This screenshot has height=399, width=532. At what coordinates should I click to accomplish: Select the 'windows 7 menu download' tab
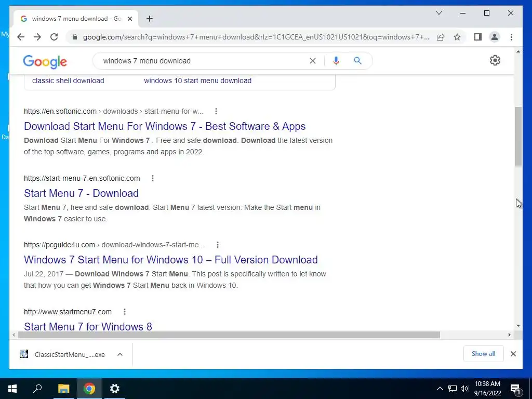[x=76, y=19]
